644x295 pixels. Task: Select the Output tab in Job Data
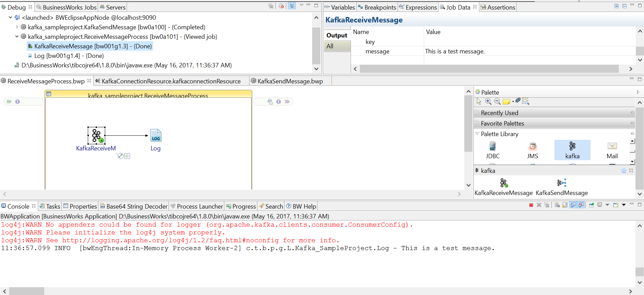[337, 35]
